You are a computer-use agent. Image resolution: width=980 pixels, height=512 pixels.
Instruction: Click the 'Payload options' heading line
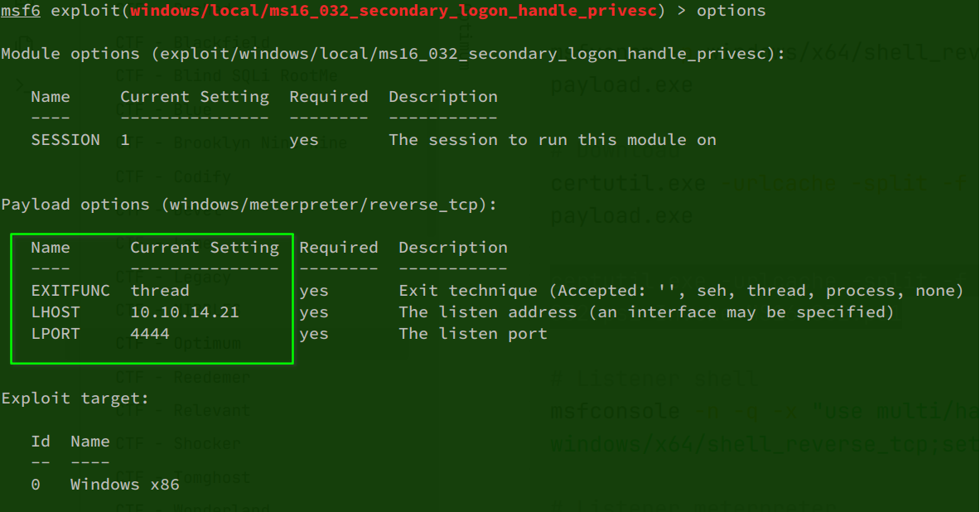(x=249, y=205)
